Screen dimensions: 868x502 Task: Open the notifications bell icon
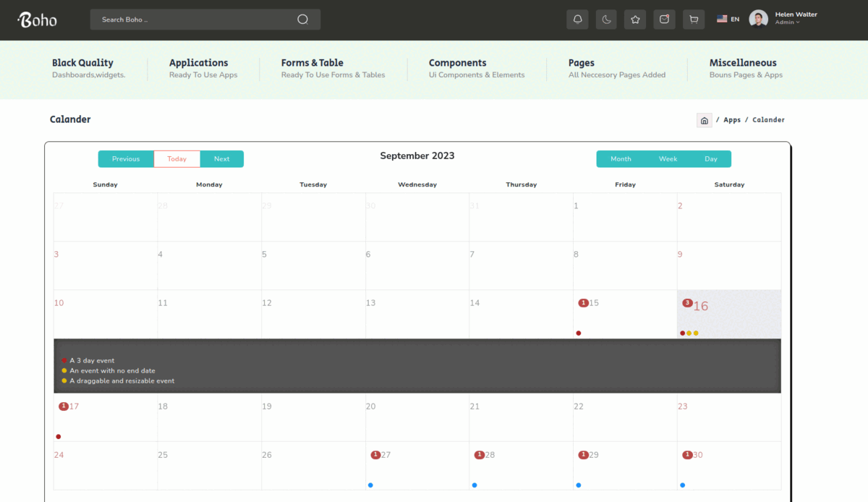[577, 20]
